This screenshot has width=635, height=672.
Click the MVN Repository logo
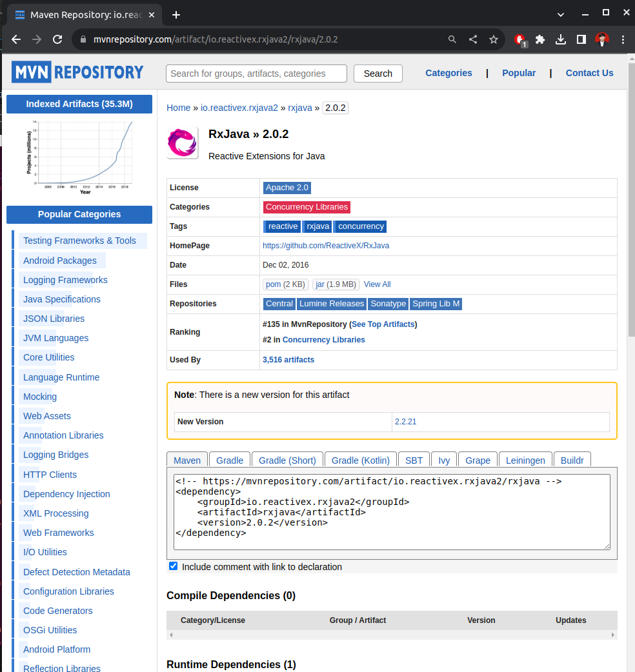coord(77,72)
